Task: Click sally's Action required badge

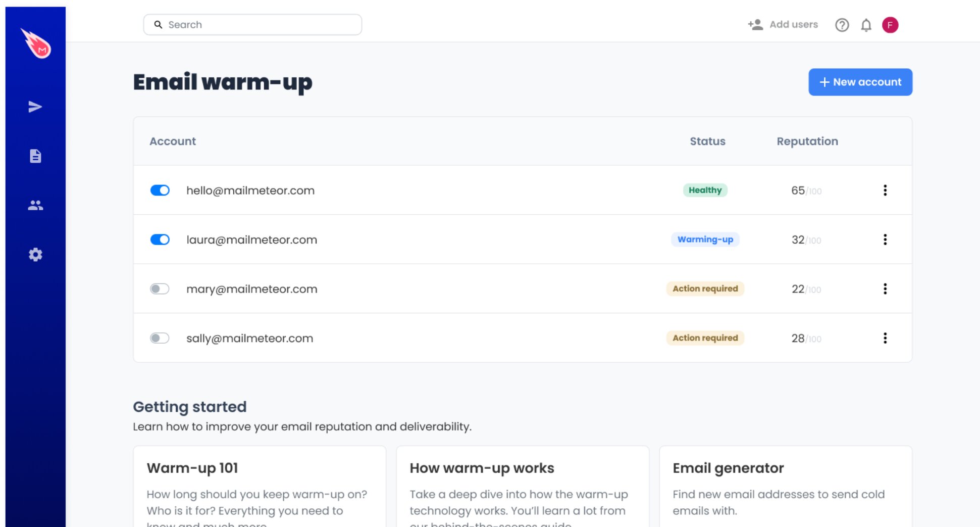Action: pyautogui.click(x=705, y=338)
